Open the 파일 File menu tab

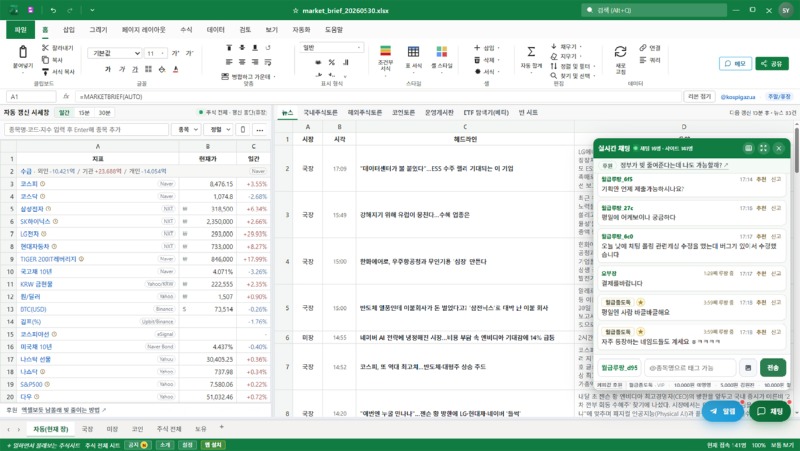click(x=20, y=30)
